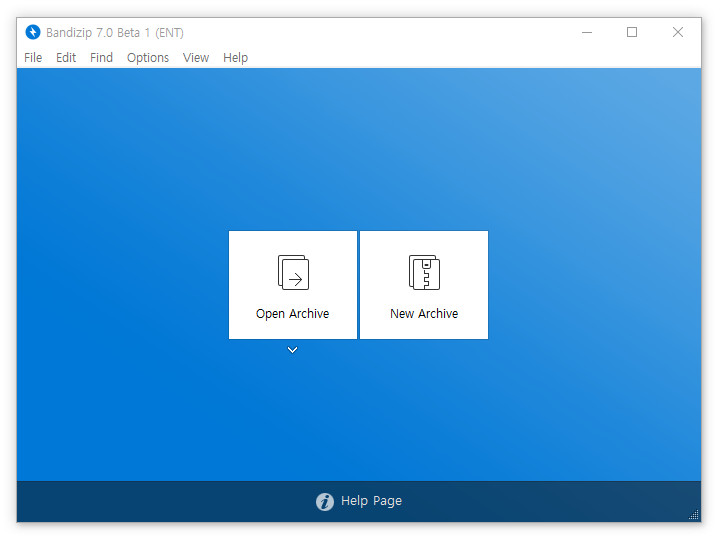
Task: Open the Edit menu
Action: coord(66,58)
